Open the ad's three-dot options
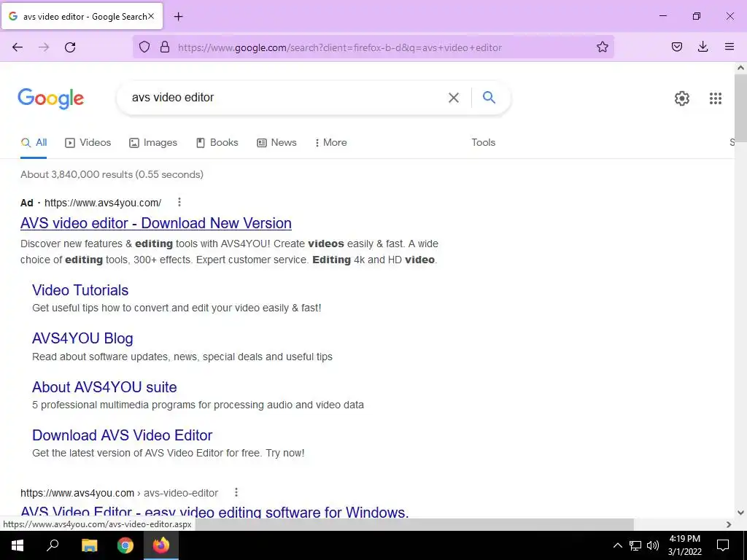Viewport: 747px width, 560px height. click(179, 202)
